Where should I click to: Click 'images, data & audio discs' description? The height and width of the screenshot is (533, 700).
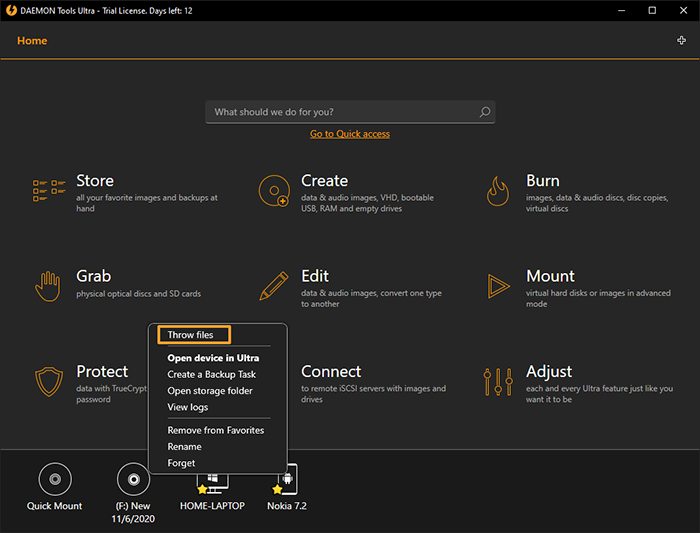[x=597, y=203]
